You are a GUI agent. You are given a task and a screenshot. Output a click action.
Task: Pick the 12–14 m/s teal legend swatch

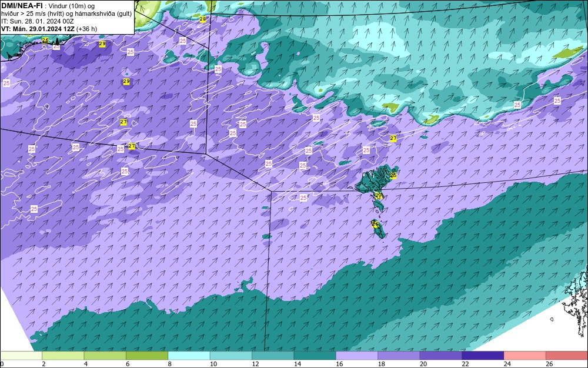tap(273, 356)
